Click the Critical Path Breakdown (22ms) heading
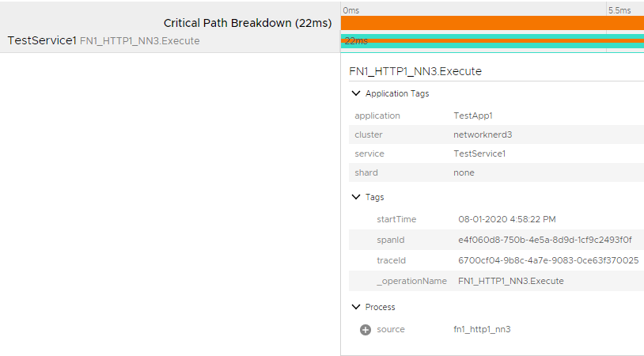 [x=248, y=23]
